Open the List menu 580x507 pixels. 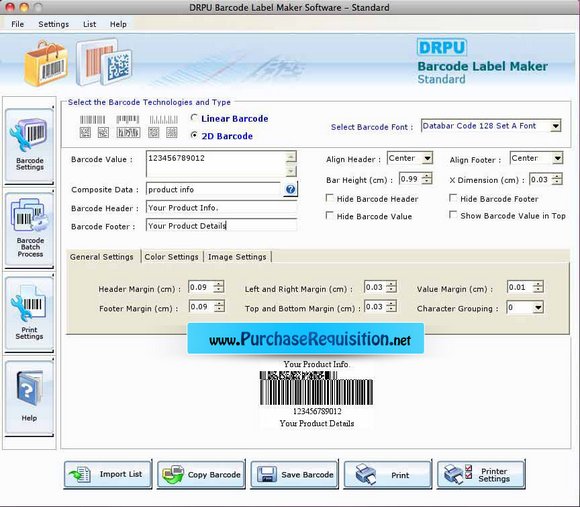(90, 24)
